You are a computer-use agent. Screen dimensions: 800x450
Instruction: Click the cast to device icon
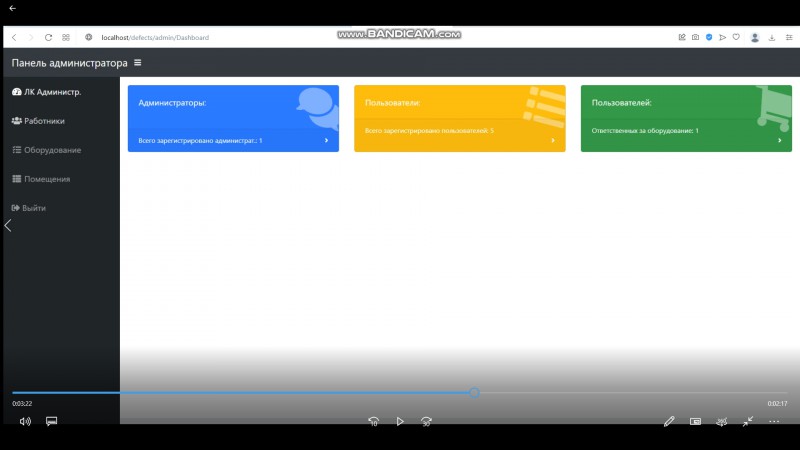click(721, 421)
